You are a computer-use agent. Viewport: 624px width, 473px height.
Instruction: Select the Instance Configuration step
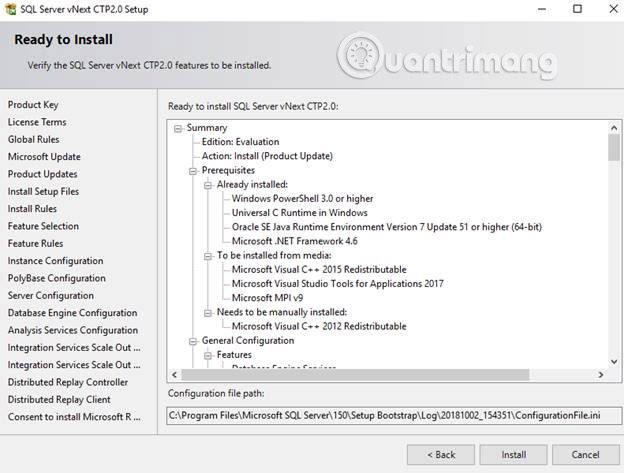55,261
